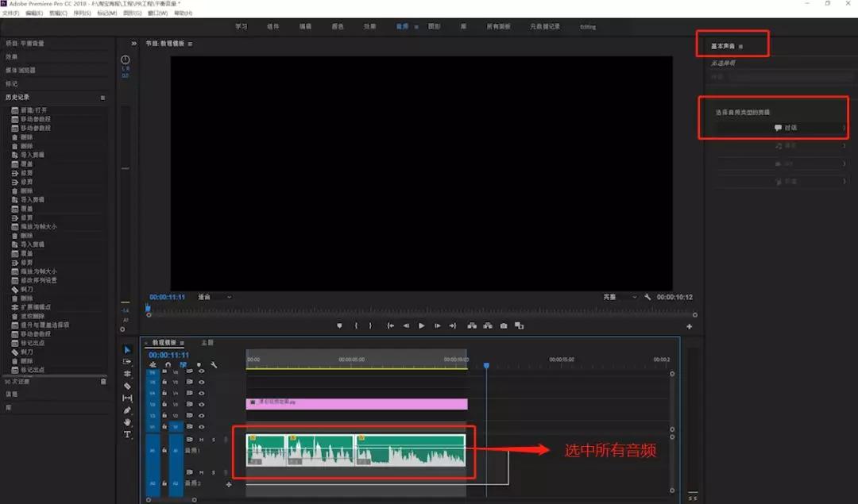This screenshot has width=858, height=504.
Task: Click the timeline Add Marker shield icon
Action: coord(199,364)
